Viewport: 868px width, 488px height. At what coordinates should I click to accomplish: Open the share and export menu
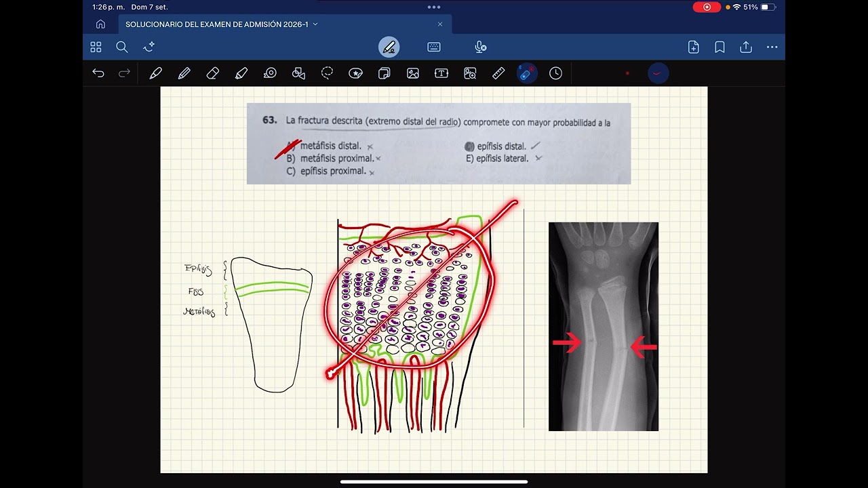point(746,47)
